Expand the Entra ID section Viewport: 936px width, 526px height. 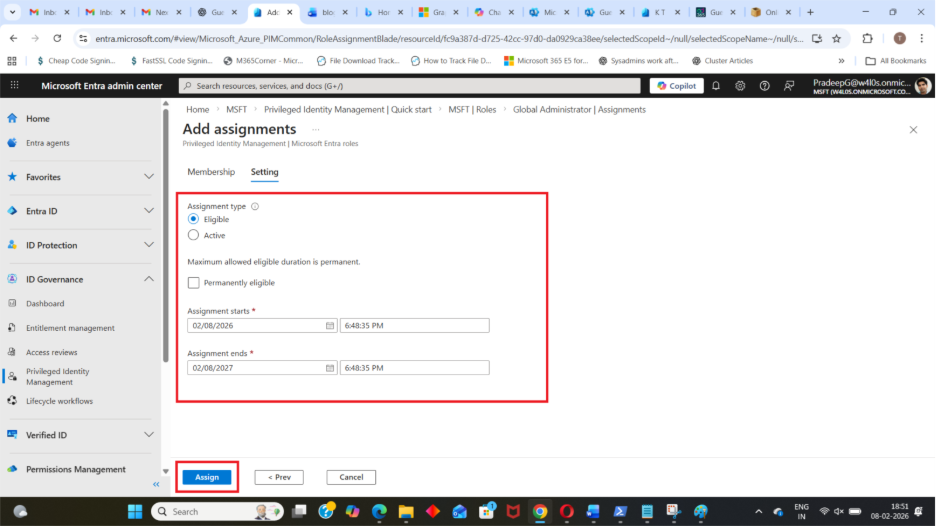coord(148,211)
